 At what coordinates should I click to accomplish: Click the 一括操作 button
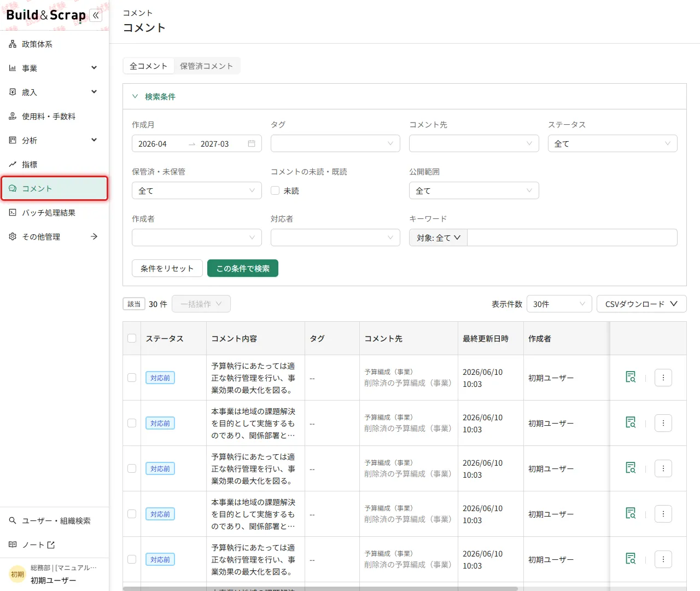pyautogui.click(x=201, y=304)
